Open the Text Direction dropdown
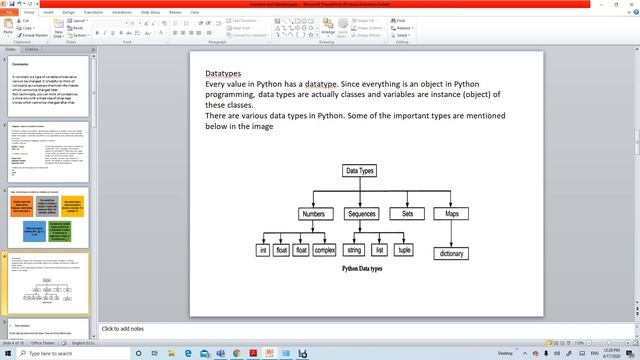The width and height of the screenshot is (640, 360). click(x=242, y=20)
